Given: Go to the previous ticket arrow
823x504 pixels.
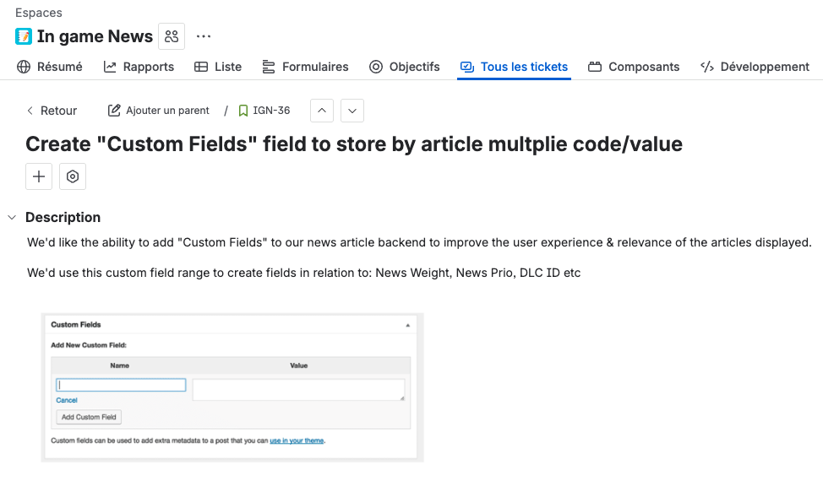Looking at the screenshot, I should pyautogui.click(x=322, y=111).
